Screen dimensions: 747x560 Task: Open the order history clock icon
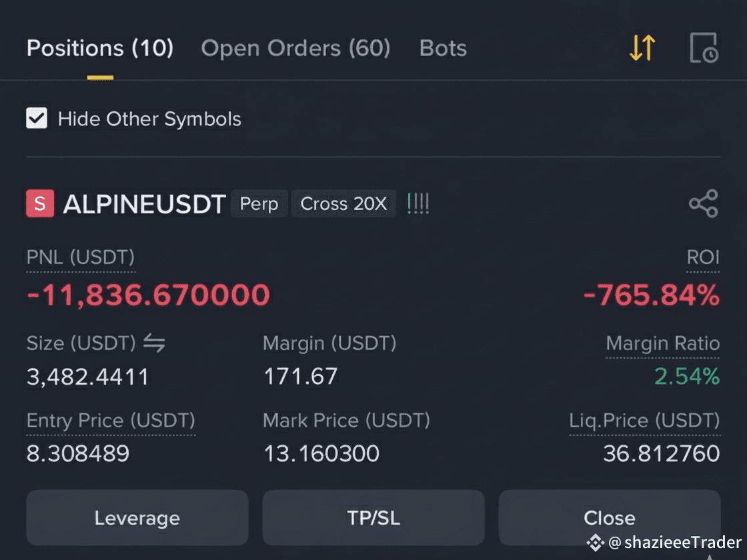704,47
